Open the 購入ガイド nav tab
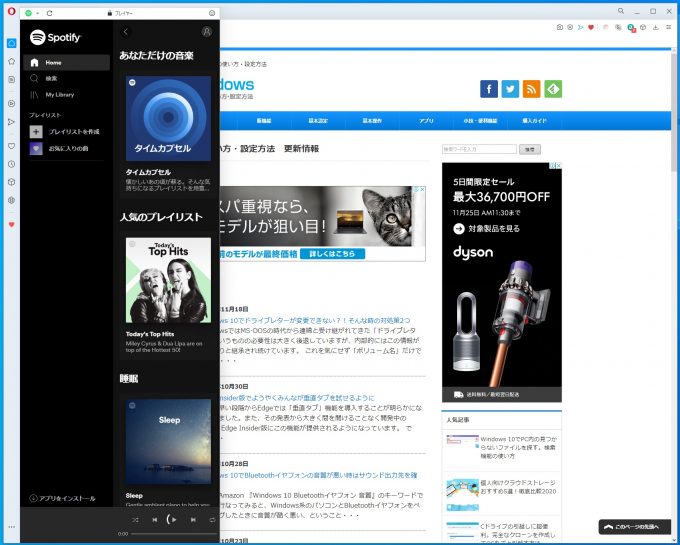 (x=534, y=121)
